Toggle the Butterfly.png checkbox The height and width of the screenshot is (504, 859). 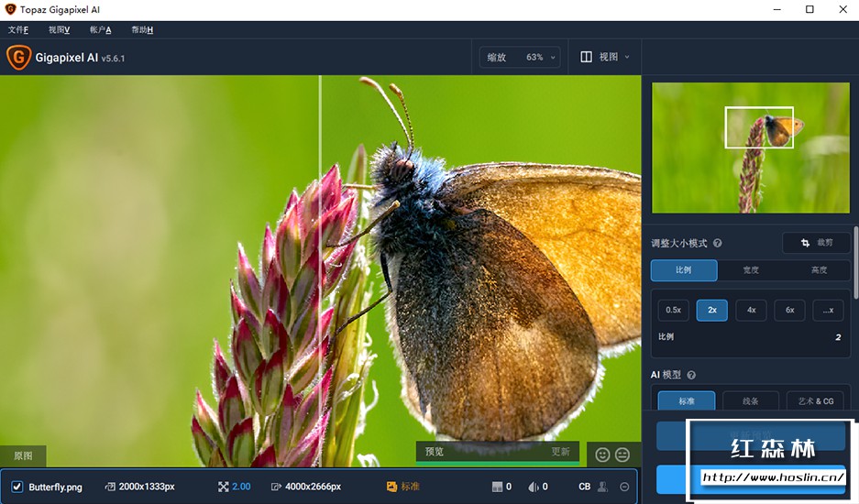click(x=17, y=487)
